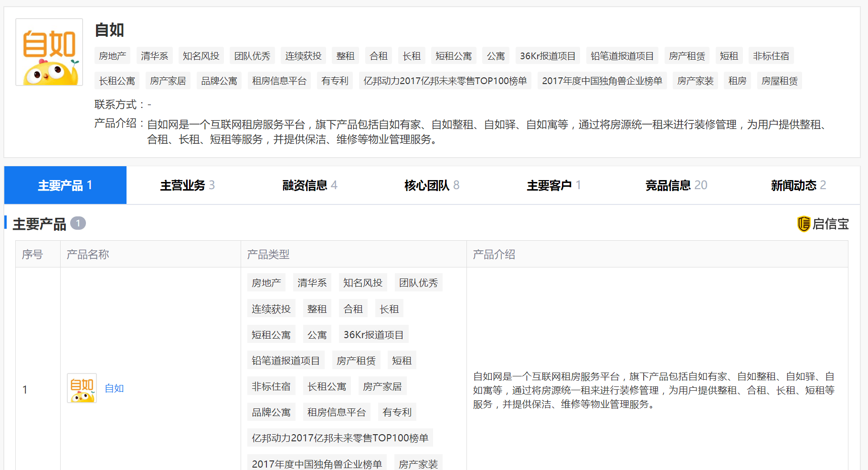Click the 房地产 tag in the product table
The image size is (868, 470).
(x=266, y=283)
